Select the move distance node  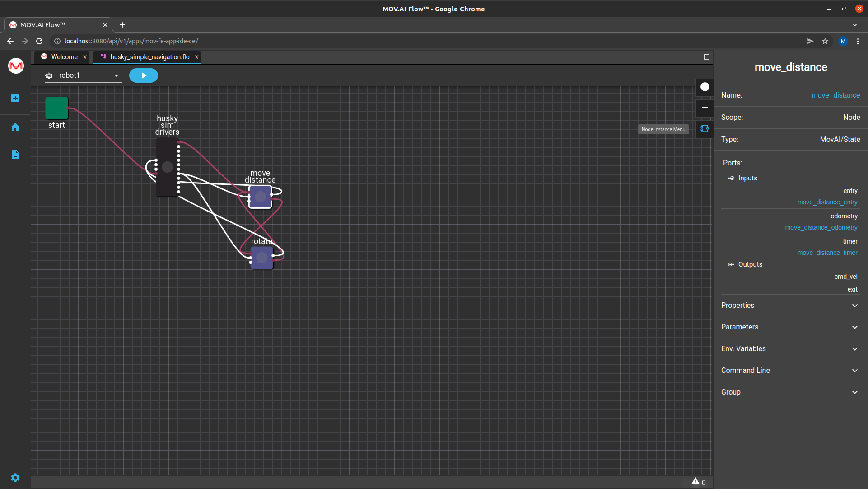260,197
